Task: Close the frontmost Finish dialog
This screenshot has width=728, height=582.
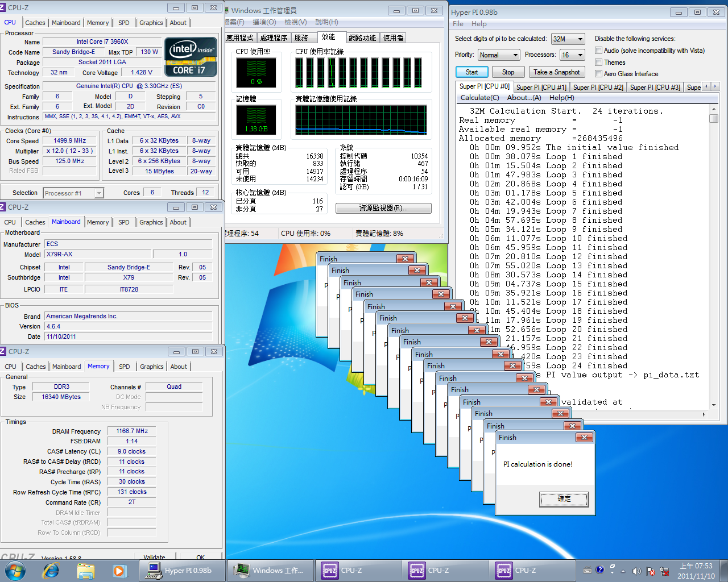Action: coord(584,437)
